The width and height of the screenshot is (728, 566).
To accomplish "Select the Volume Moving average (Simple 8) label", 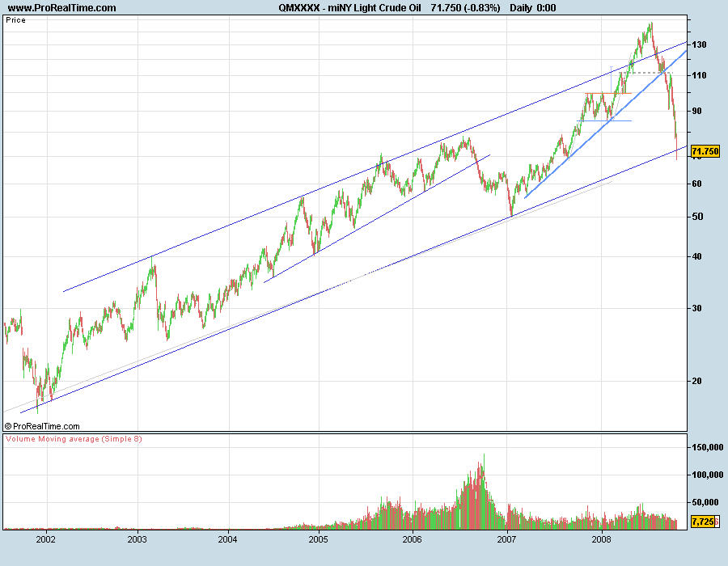I will (74, 439).
